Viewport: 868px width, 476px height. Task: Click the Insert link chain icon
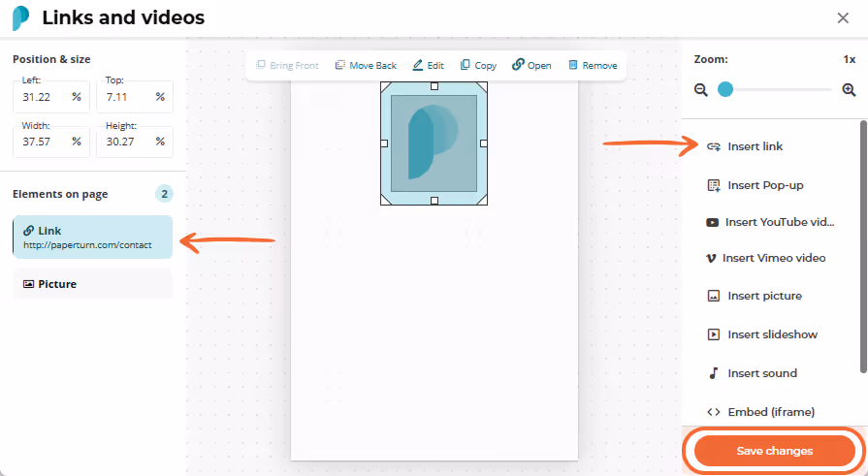point(714,146)
